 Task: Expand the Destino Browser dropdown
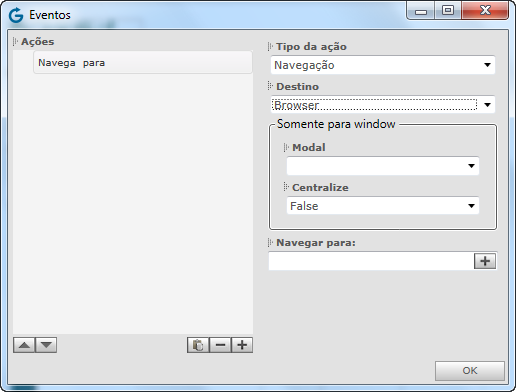(x=383, y=105)
